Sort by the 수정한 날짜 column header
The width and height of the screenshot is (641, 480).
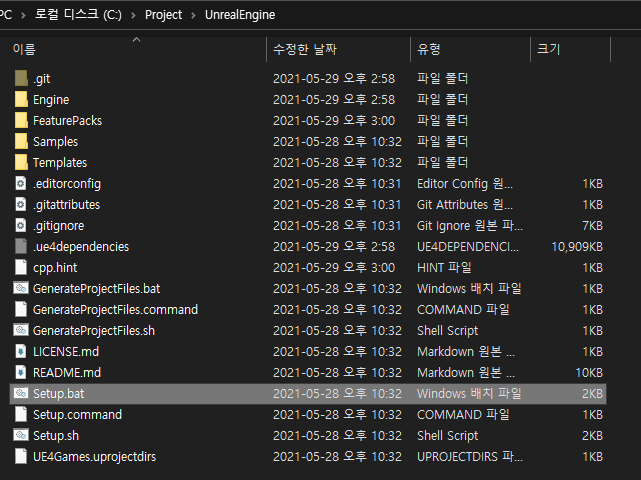[305, 49]
